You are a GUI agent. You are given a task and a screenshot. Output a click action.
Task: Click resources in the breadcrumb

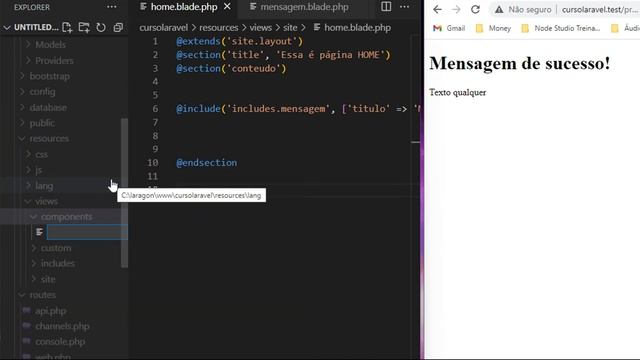[218, 27]
